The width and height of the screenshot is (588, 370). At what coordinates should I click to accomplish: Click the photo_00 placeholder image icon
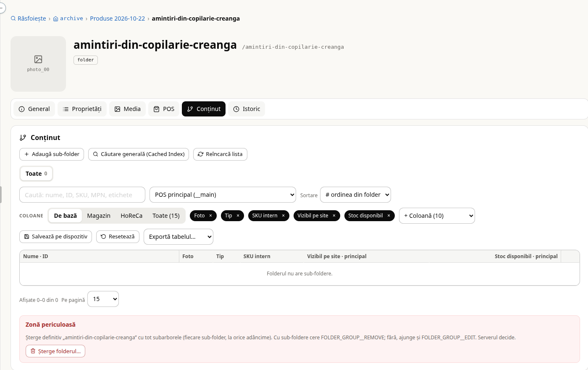point(38,59)
